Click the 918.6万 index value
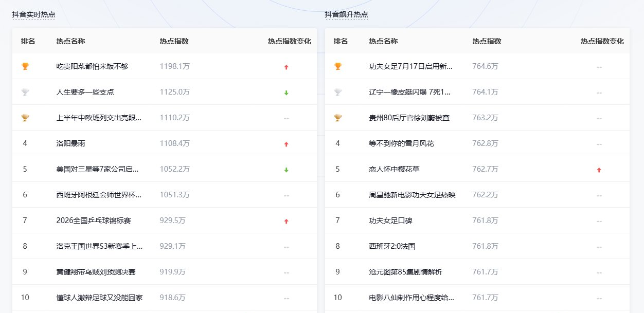The image size is (644, 313). (x=173, y=298)
